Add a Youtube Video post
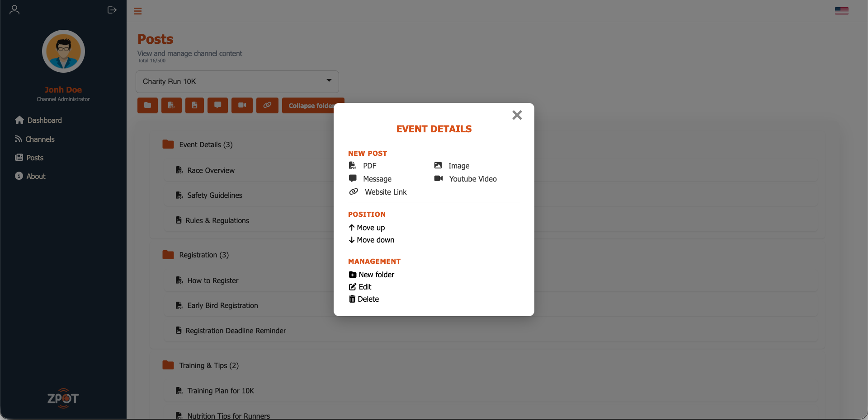This screenshot has height=420, width=868. [x=473, y=179]
